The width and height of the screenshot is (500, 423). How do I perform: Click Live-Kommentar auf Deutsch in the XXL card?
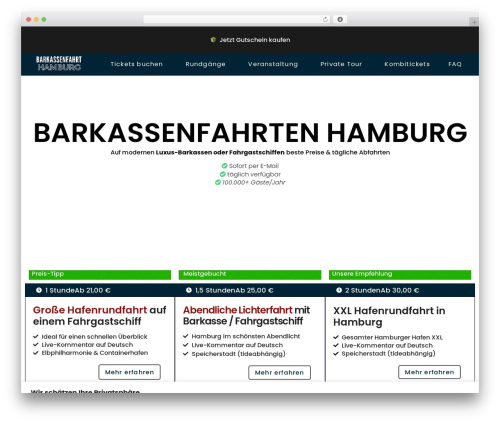[x=387, y=345]
